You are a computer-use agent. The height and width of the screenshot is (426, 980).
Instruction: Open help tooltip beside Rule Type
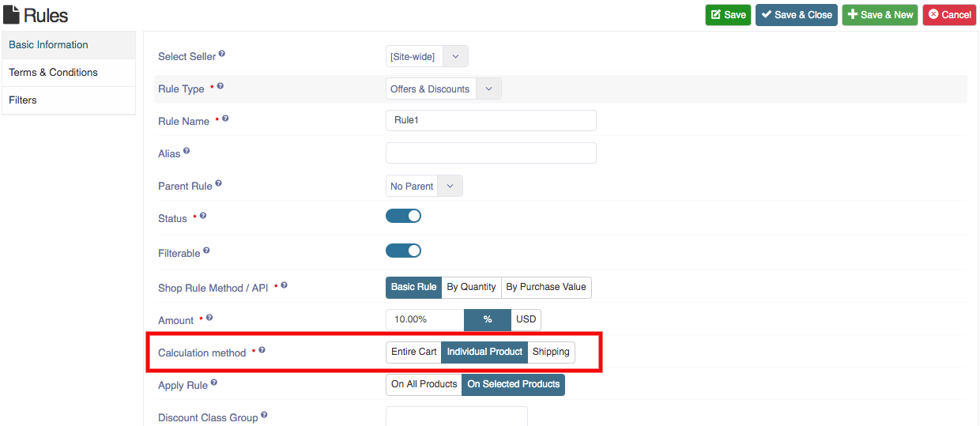(220, 86)
